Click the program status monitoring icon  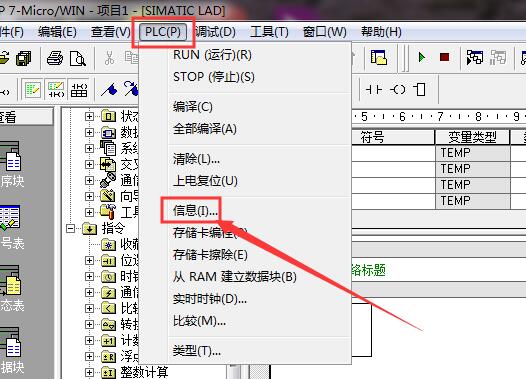[475, 57]
